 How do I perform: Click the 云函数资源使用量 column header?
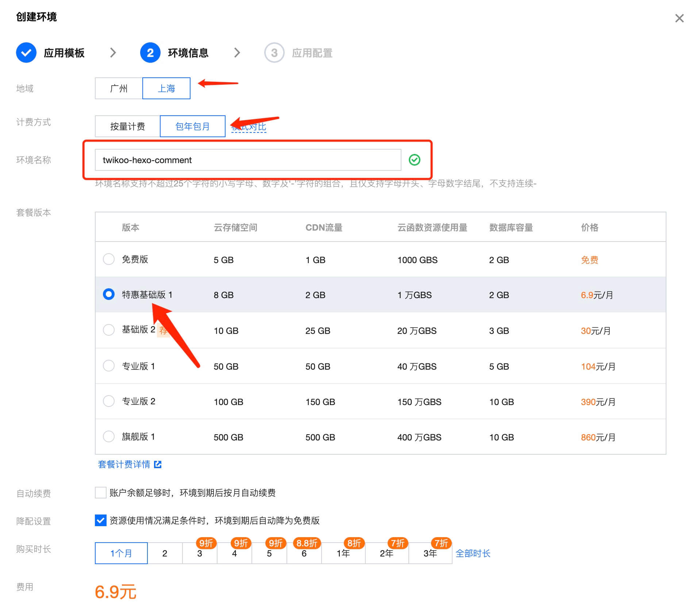click(x=432, y=227)
